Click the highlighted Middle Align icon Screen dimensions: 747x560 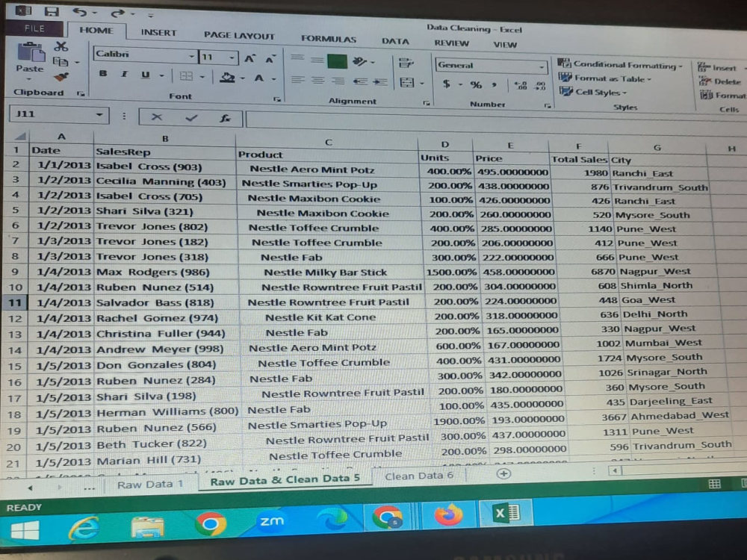(x=337, y=61)
